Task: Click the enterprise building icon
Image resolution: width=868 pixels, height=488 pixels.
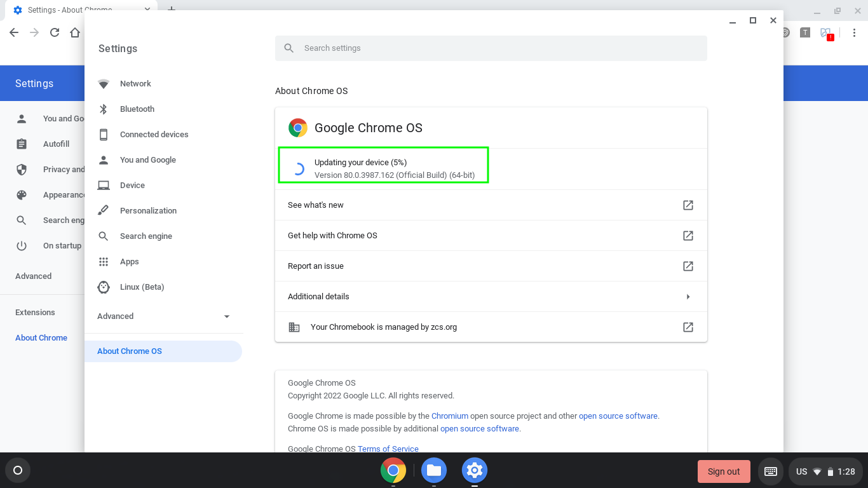Action: click(294, 327)
